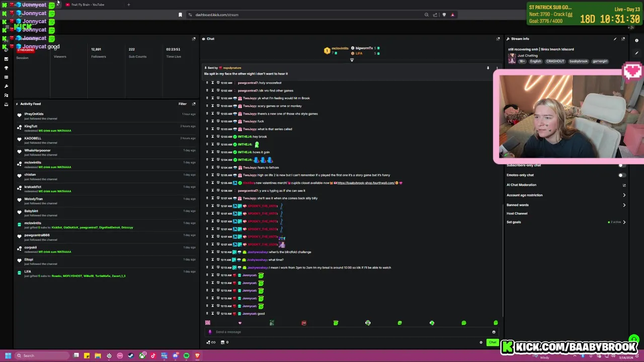644x362 pixels.
Task: Select the baabybrook stream tag
Action: (579, 61)
